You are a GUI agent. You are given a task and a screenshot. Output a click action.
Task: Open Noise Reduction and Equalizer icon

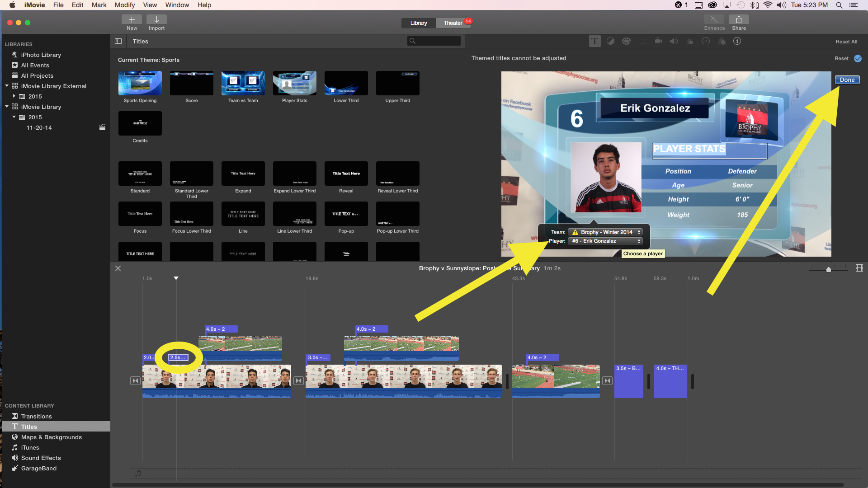689,41
